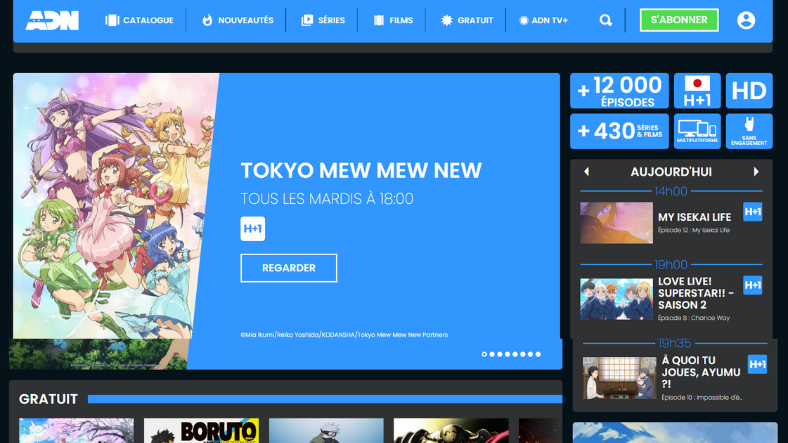Click Love Live! Superstar!! Saison 2 title
Viewport: 788px width, 443px height.
coord(696,293)
